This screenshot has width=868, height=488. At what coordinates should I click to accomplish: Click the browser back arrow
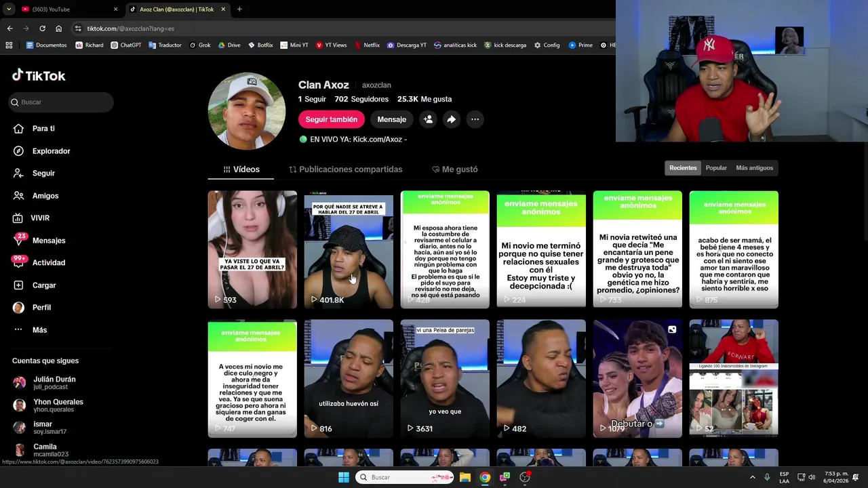tap(9, 28)
